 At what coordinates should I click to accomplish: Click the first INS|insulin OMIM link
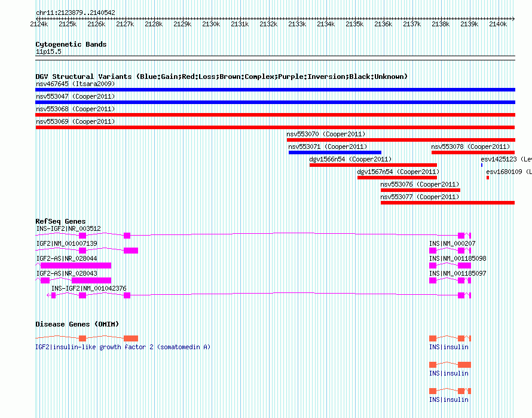click(x=448, y=347)
